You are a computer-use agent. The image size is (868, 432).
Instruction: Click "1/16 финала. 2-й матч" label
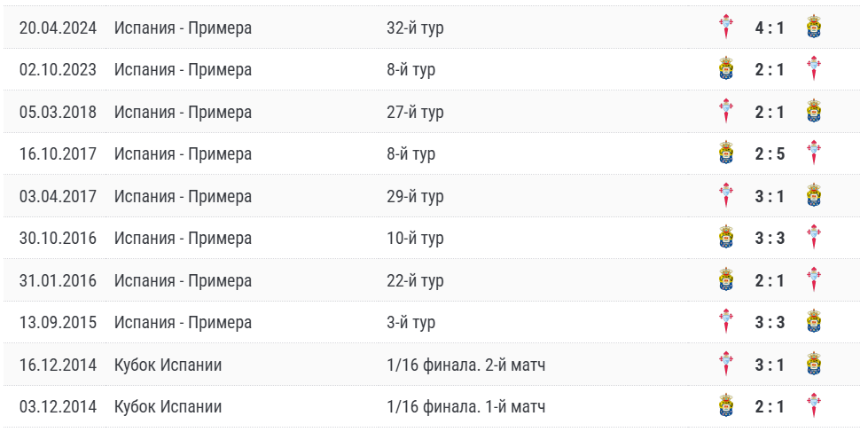point(465,365)
